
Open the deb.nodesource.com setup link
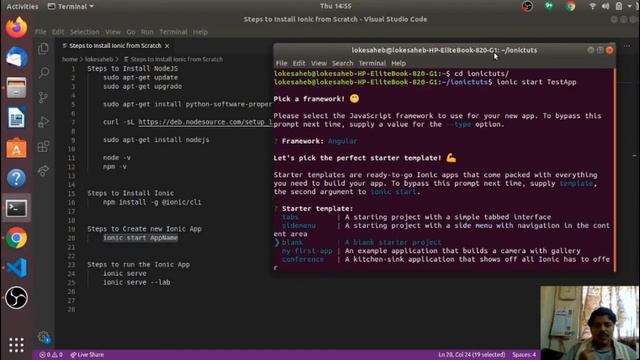[x=205, y=122]
